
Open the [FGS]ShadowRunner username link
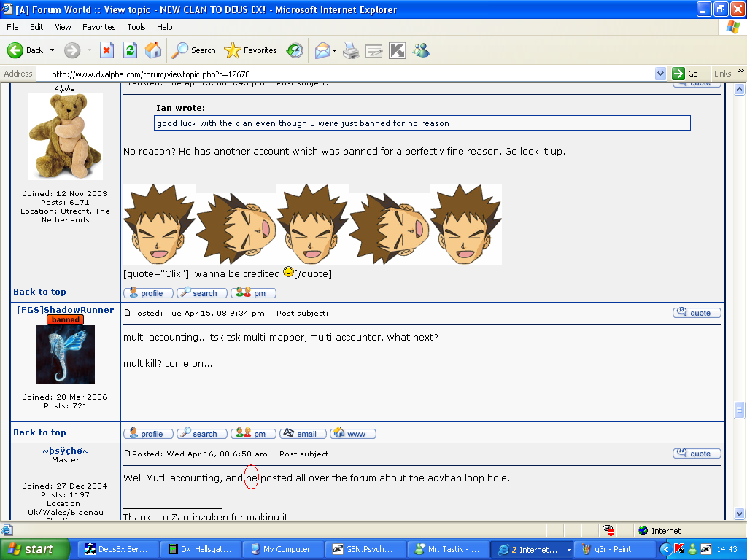click(x=65, y=310)
